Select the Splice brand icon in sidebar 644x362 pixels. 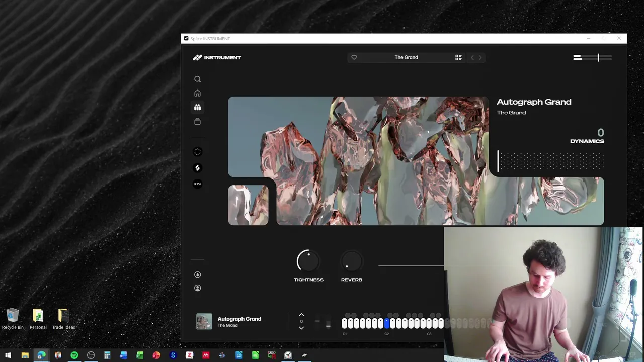click(197, 168)
